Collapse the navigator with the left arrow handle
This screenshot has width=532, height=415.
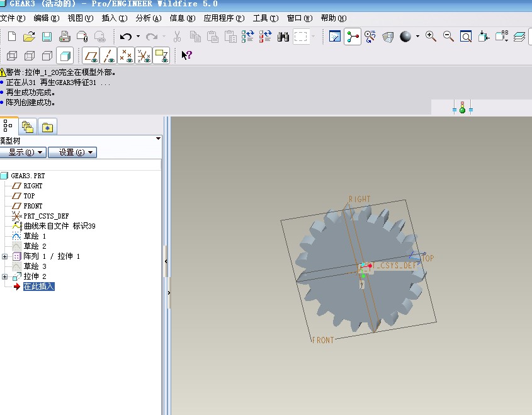(x=166, y=261)
